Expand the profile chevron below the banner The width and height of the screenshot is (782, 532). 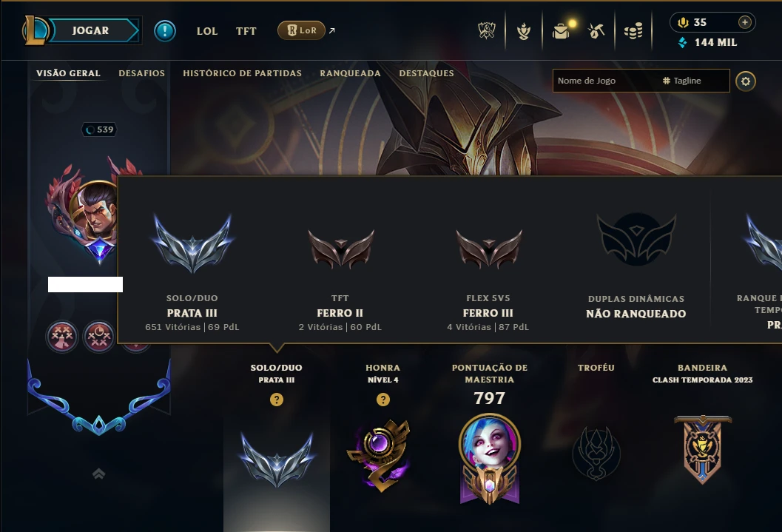pyautogui.click(x=98, y=474)
